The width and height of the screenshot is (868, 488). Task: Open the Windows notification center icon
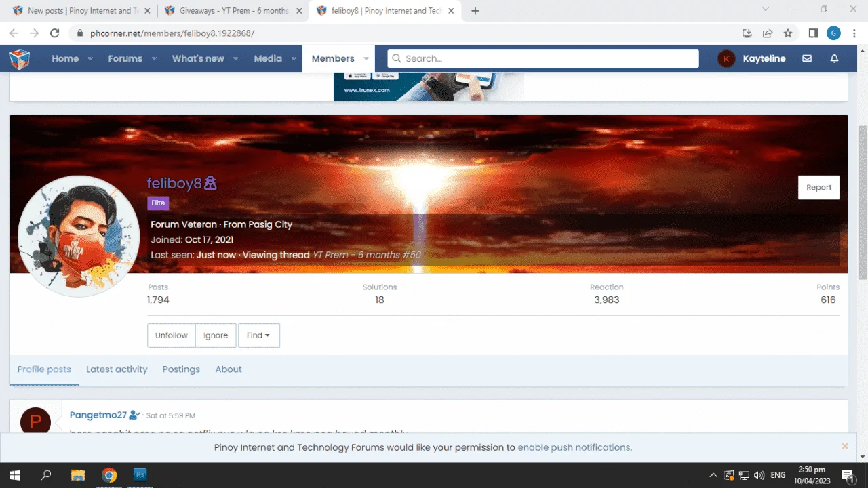click(x=848, y=475)
